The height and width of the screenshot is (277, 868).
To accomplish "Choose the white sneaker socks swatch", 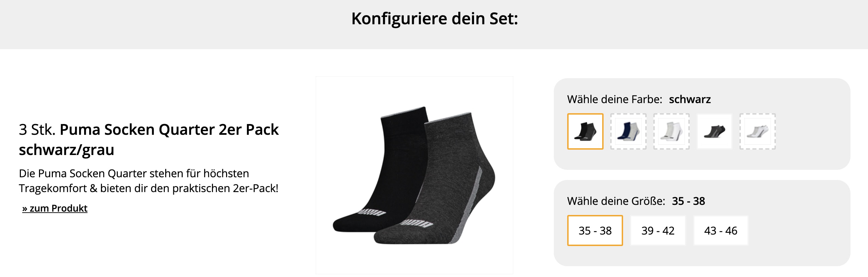I will pyautogui.click(x=757, y=131).
